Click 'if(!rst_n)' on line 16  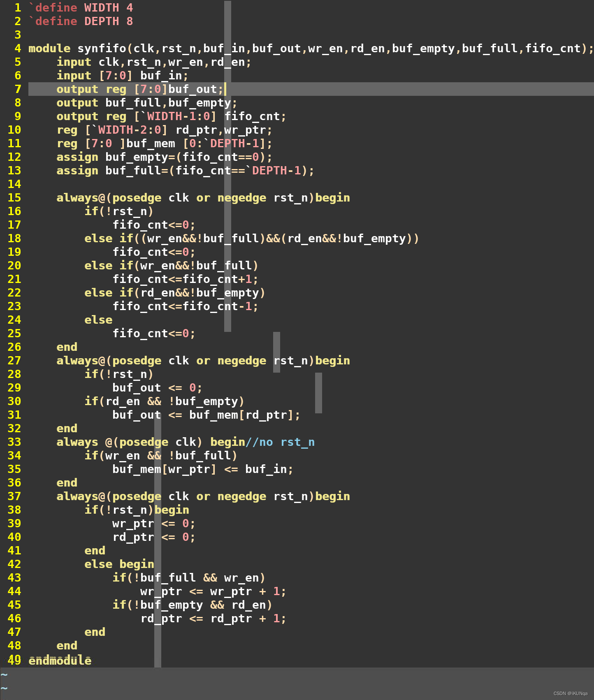pos(119,211)
